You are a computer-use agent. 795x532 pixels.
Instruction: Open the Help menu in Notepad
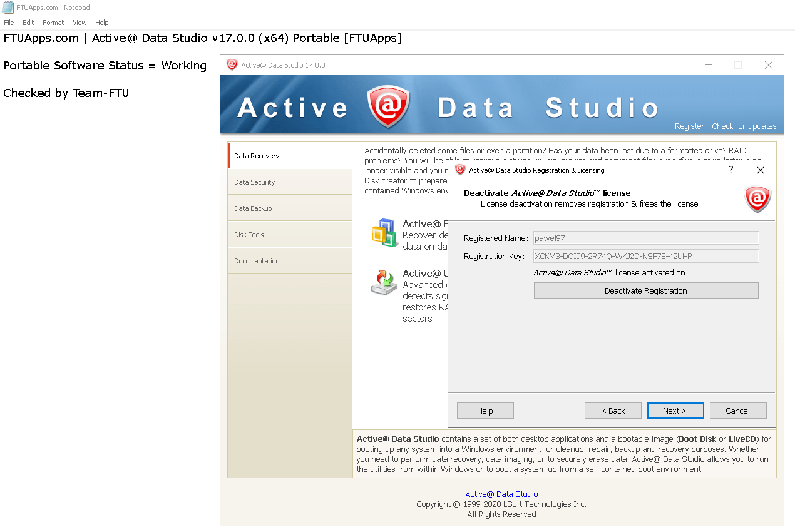pos(102,23)
